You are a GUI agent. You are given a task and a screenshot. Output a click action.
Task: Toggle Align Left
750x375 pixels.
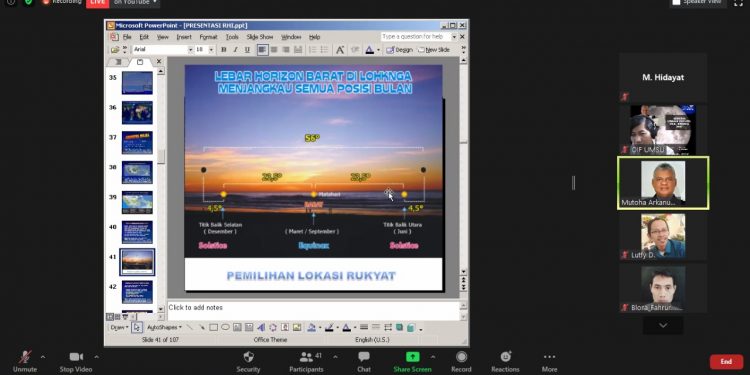[x=263, y=50]
